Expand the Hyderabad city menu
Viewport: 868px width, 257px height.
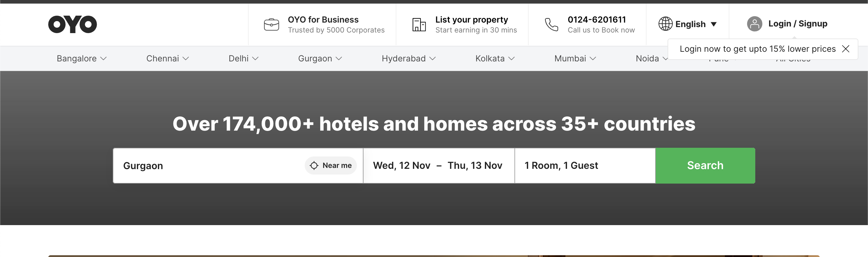[408, 58]
